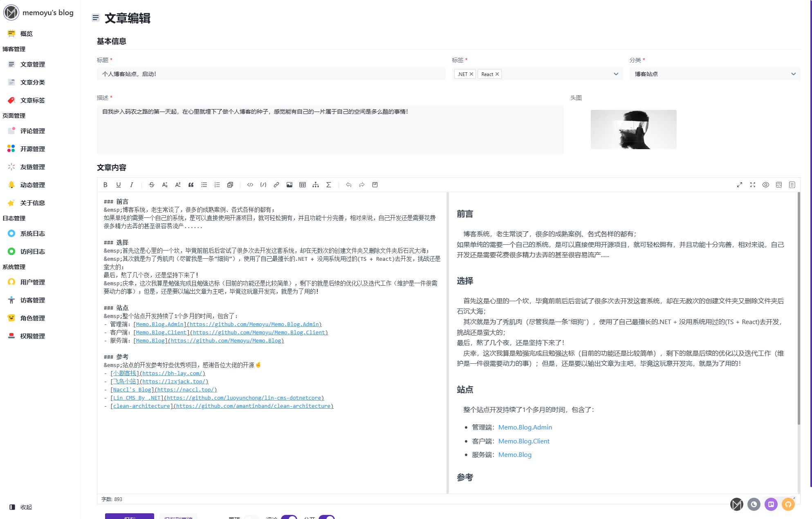Viewport: 812px width, 519px height.
Task: Toggle the 评论 comment switch
Action: pos(289,517)
